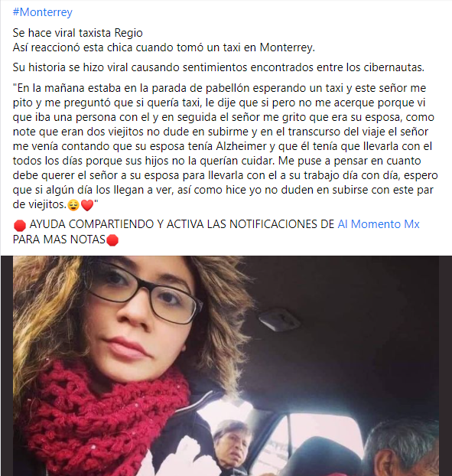Click the relieved face emoji after viejitos
This screenshot has width=452, height=476.
coord(73,206)
